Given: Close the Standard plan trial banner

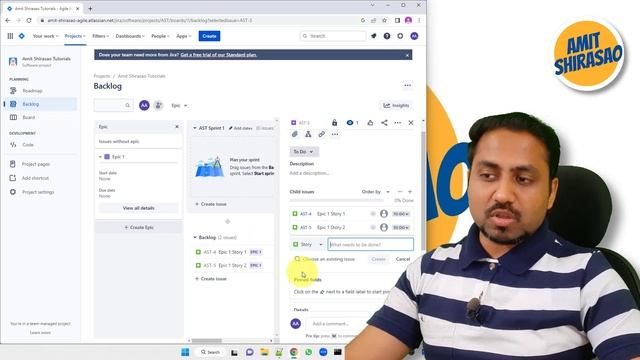Looking at the screenshot, I should pyautogui.click(x=407, y=55).
